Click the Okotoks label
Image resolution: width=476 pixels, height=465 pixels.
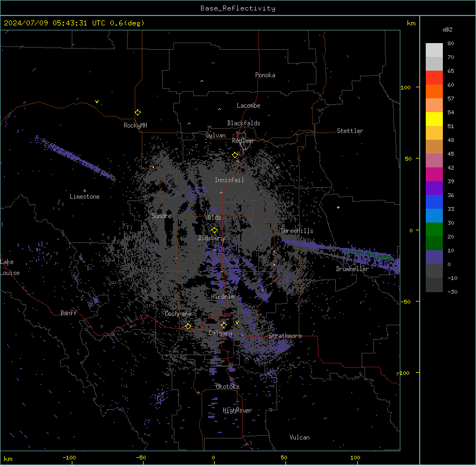click(228, 387)
